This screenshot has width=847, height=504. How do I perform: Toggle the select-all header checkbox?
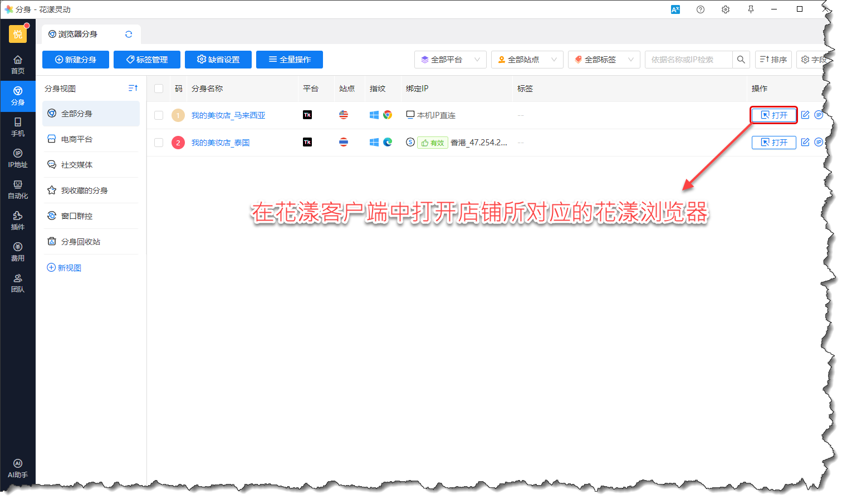159,89
